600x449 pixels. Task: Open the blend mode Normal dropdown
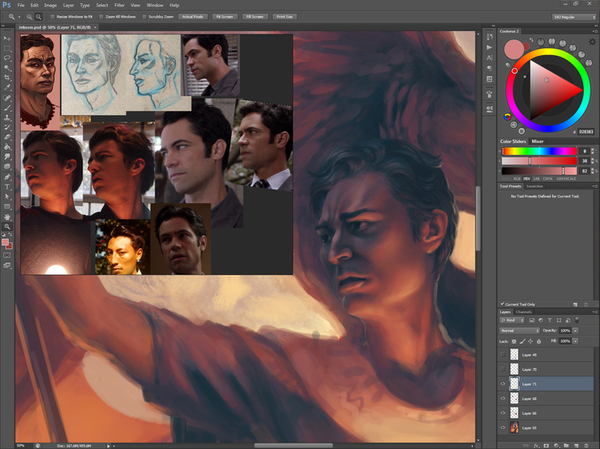pyautogui.click(x=521, y=330)
